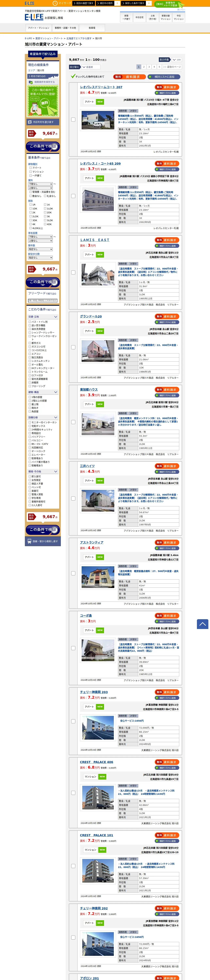Open レオパレスJ・コート65 209 listing link
Screen dimensions: 210x980
(x=100, y=164)
